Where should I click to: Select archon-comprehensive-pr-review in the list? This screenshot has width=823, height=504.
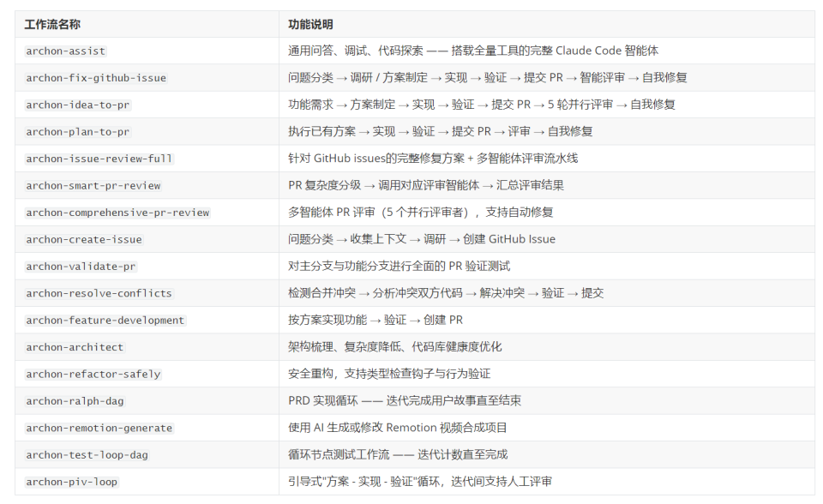tap(117, 213)
